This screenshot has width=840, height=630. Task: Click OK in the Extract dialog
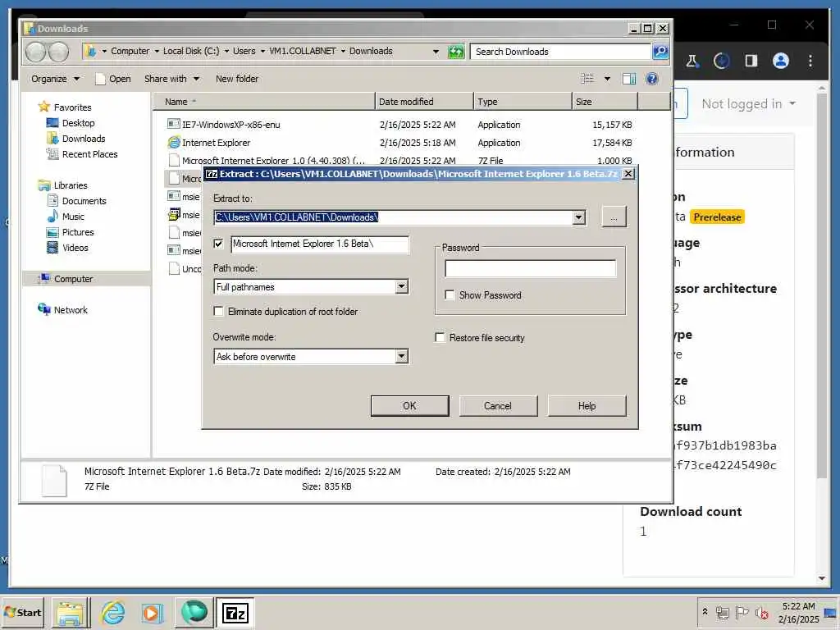pyautogui.click(x=410, y=406)
